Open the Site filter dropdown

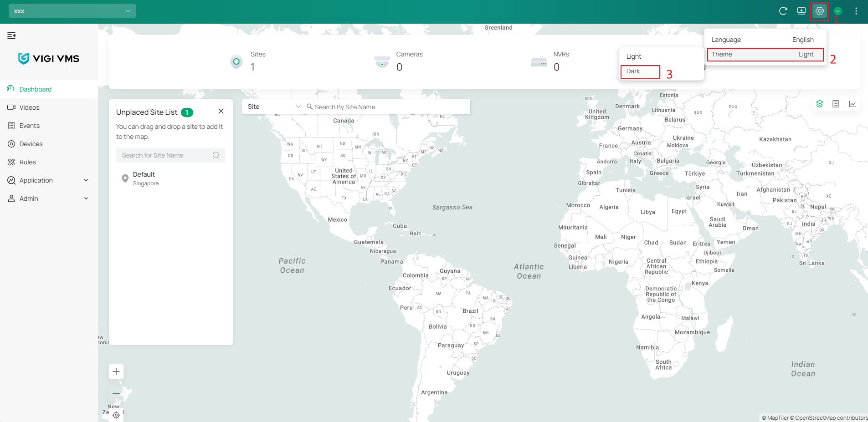pos(274,107)
